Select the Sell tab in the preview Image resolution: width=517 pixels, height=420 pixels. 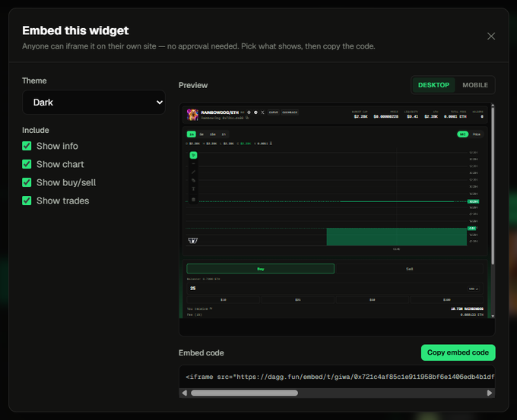(x=409, y=269)
